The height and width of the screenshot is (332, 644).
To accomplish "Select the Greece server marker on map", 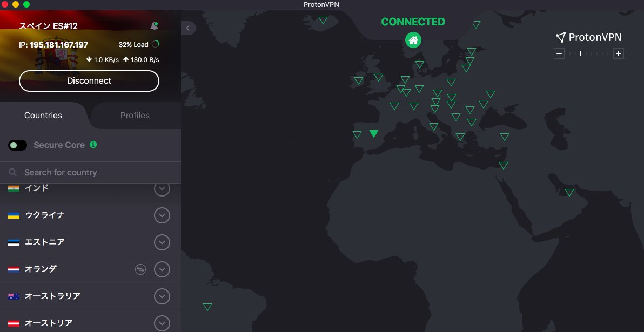I will pyautogui.click(x=460, y=137).
